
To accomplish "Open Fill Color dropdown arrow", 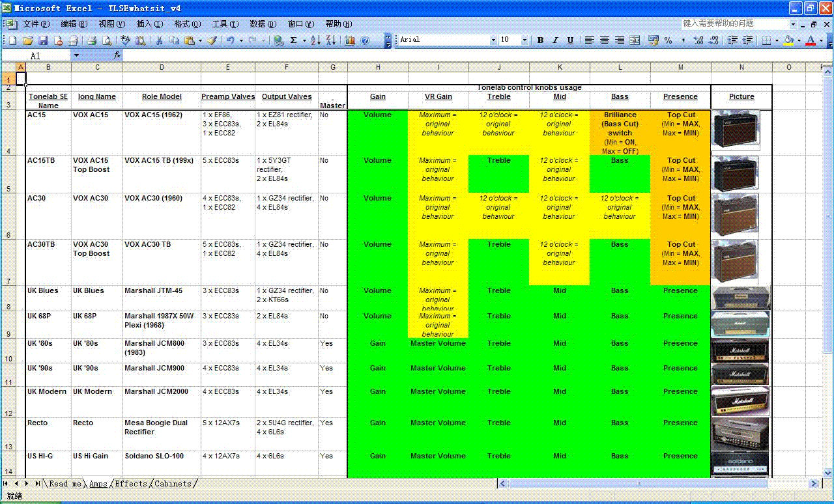I will [x=799, y=40].
